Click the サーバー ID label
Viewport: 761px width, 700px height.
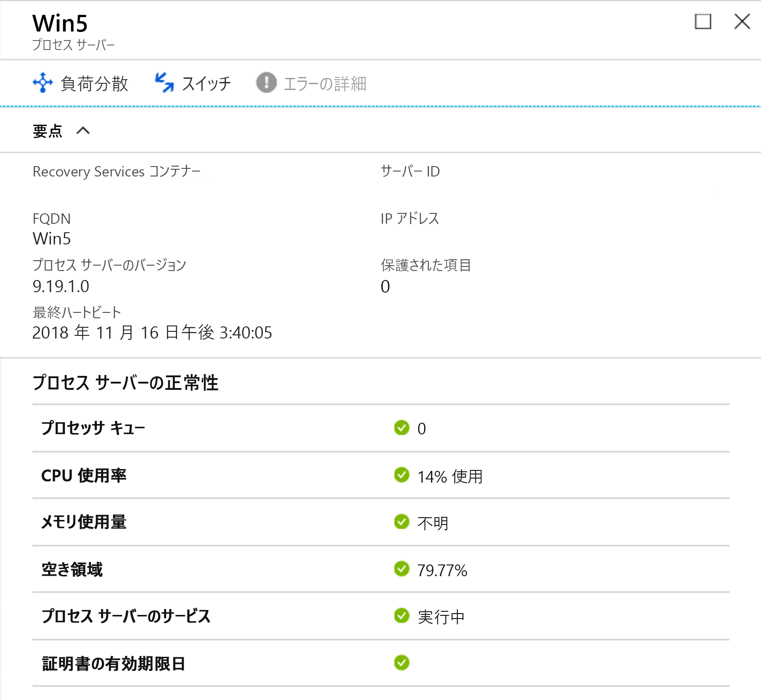pos(410,171)
